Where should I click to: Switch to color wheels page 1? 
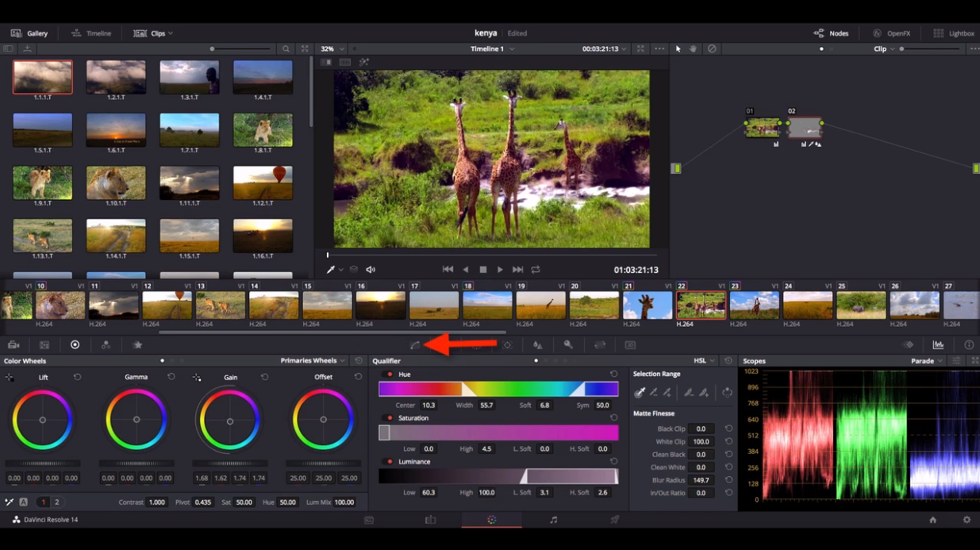click(43, 502)
